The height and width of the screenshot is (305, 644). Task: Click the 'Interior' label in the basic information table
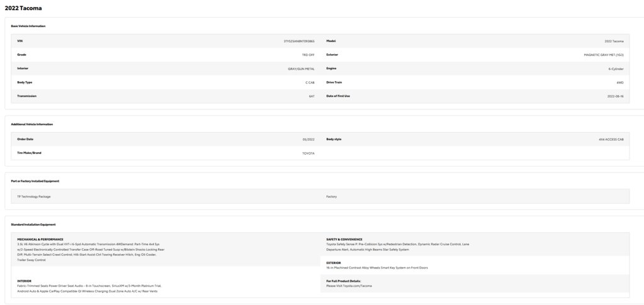point(23,68)
